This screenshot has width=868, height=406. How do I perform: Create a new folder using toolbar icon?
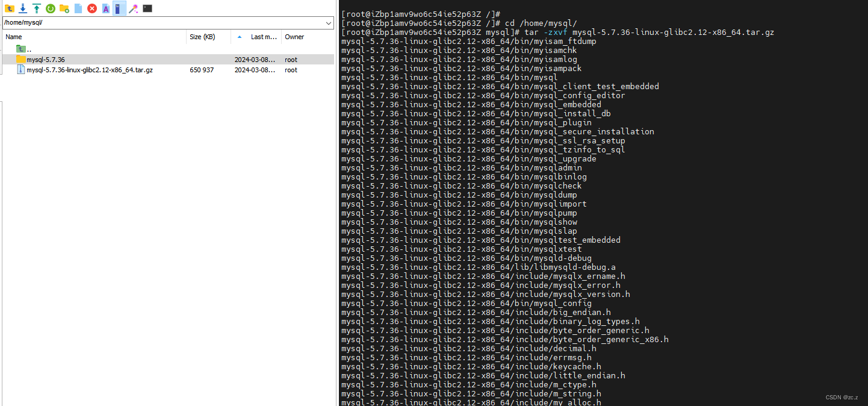64,8
